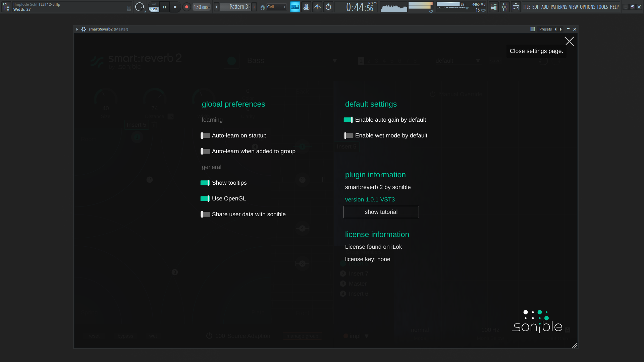Open the HELP menu
This screenshot has width=644, height=362.
click(614, 7)
